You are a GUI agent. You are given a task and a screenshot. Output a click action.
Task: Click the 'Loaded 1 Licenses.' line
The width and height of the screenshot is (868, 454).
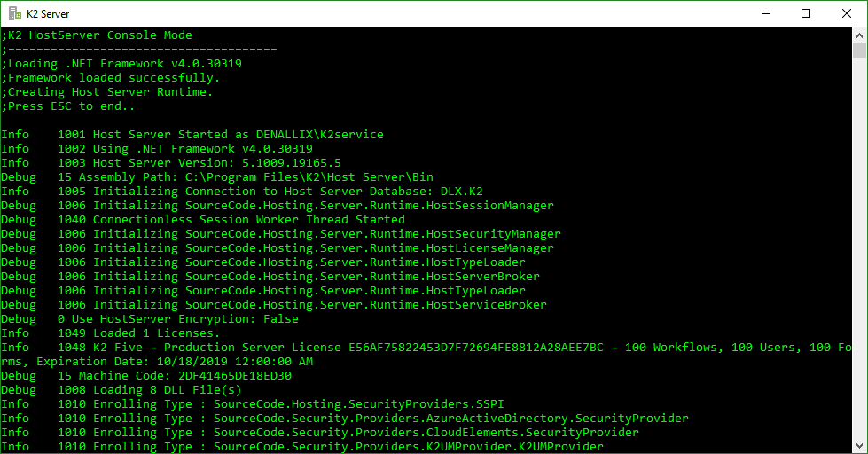click(111, 333)
